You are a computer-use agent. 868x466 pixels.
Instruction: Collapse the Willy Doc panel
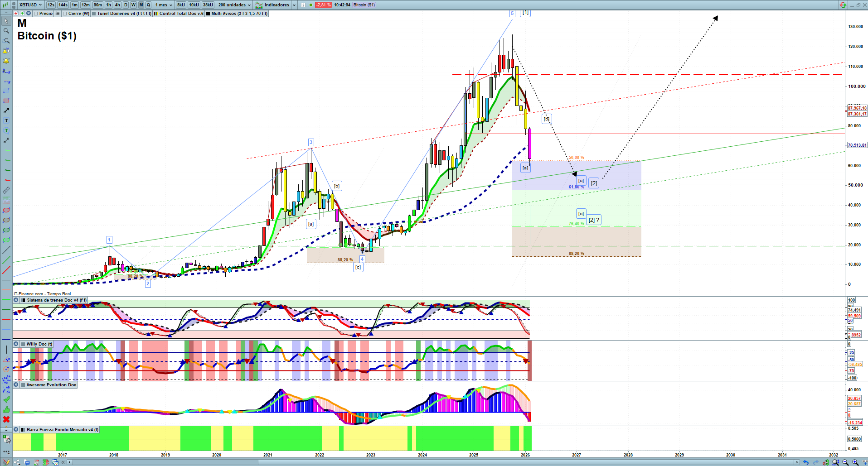(x=16, y=344)
